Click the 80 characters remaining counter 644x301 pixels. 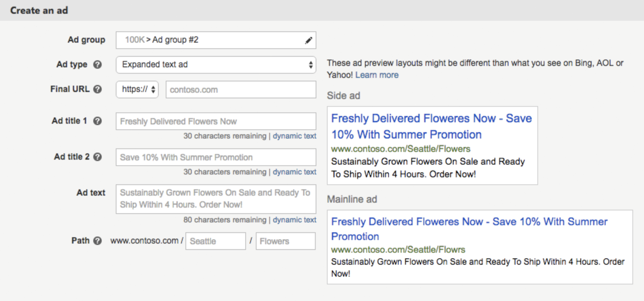coord(225,220)
